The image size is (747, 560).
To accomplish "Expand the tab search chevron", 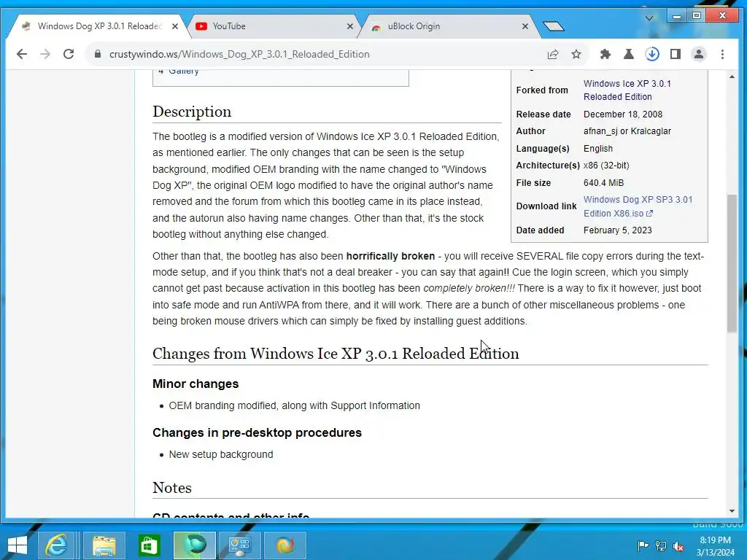I will [x=649, y=17].
